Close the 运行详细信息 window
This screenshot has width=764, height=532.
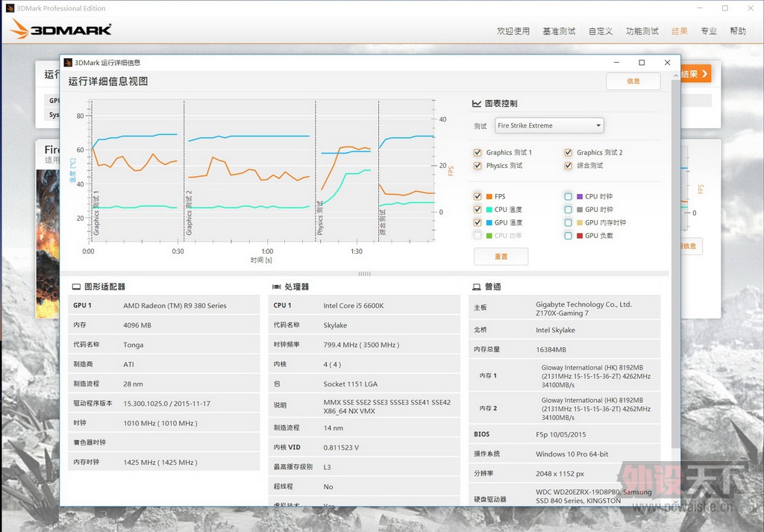(x=668, y=63)
